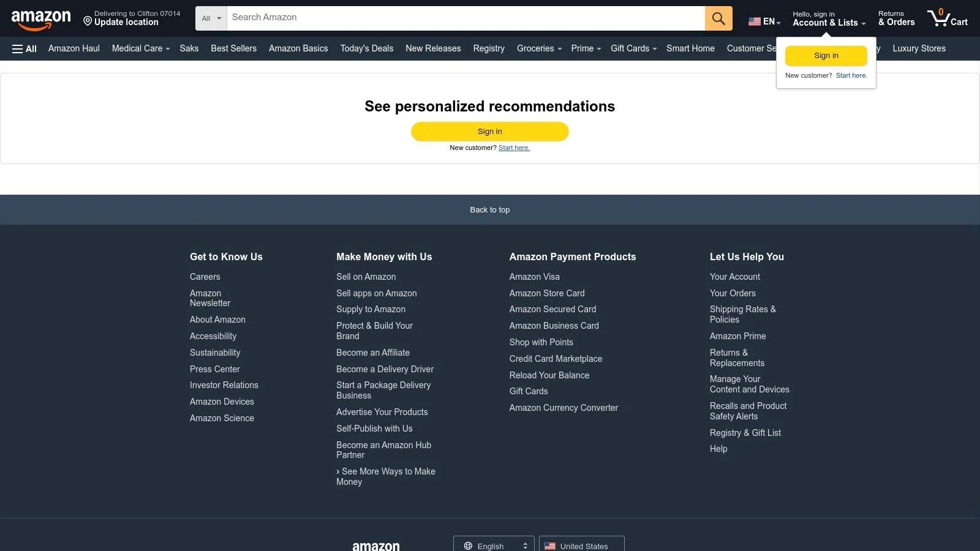Open Sell apps on Amazon link
Image resolution: width=980 pixels, height=551 pixels.
377,293
